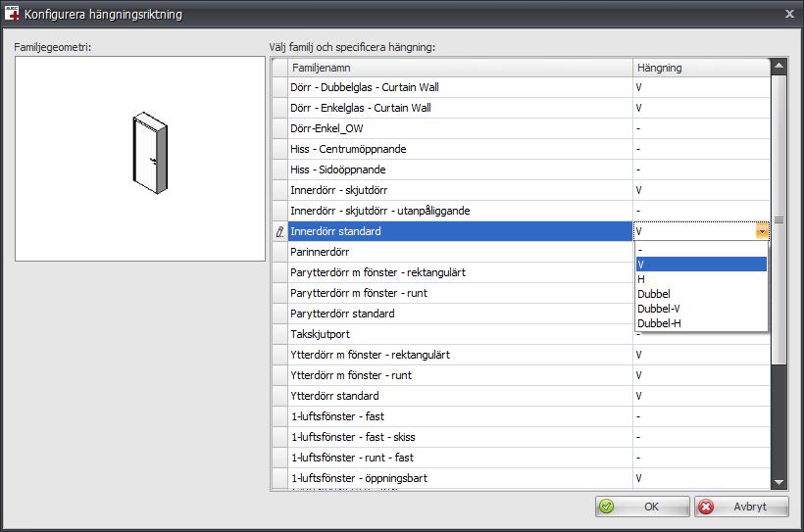Select row Ytterdörr m fönster - runt
Screen dimensions: 804x532
[460, 375]
